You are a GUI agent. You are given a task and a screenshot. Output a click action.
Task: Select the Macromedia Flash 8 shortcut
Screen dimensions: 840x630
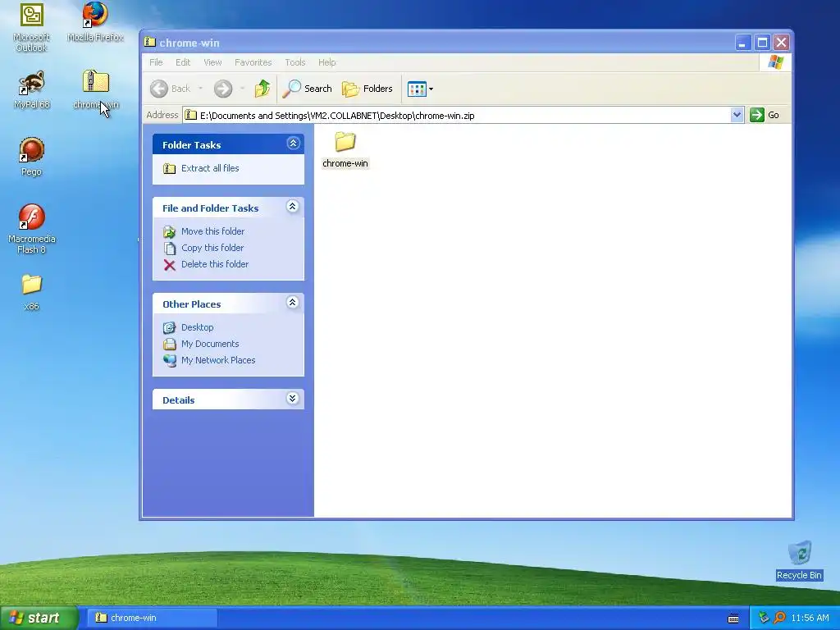32,230
